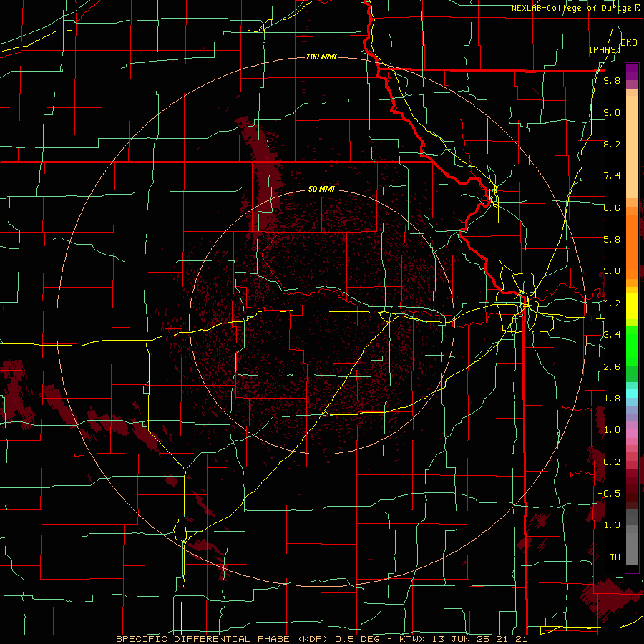Click the 6.6 scale value
This screenshot has width=644, height=644.
coord(612,208)
